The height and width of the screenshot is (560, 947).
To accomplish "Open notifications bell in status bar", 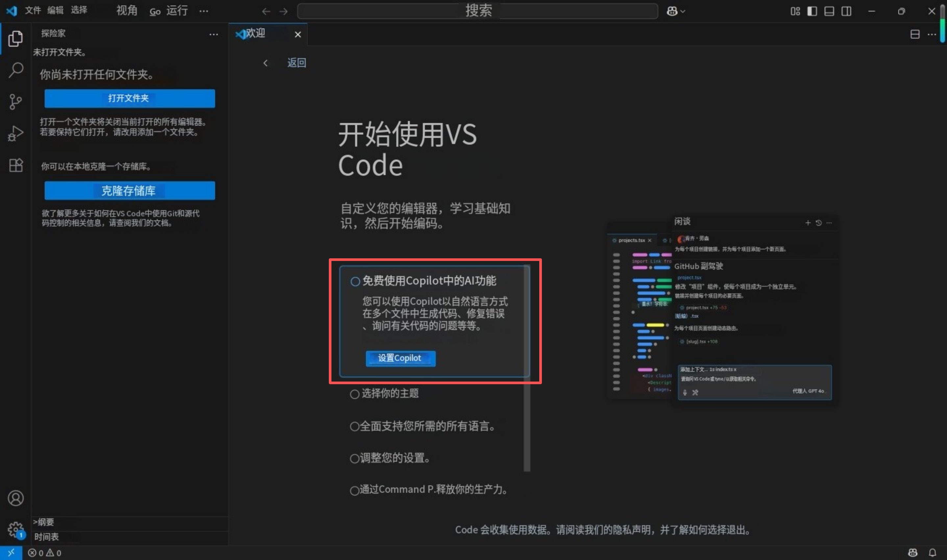I will tap(932, 553).
